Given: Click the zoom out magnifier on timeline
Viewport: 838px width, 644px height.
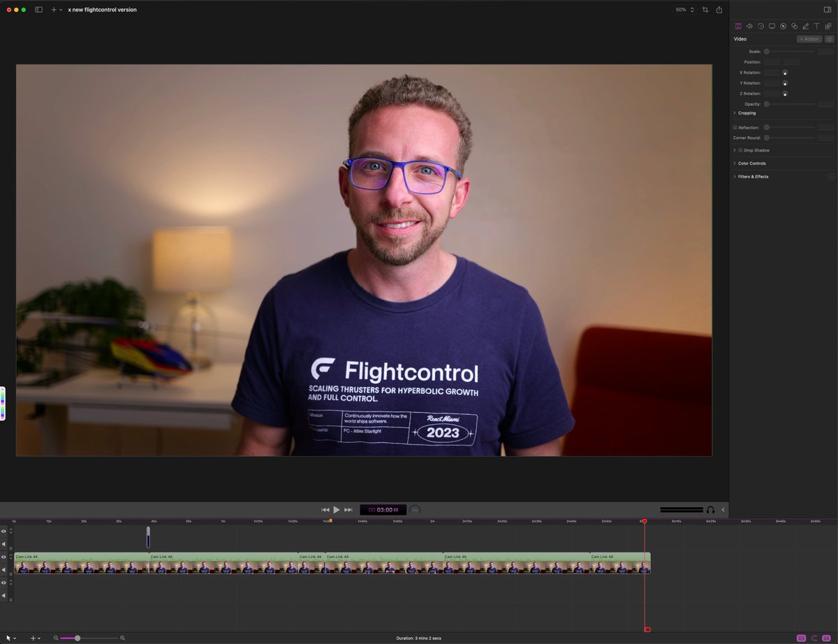Looking at the screenshot, I should [56, 638].
